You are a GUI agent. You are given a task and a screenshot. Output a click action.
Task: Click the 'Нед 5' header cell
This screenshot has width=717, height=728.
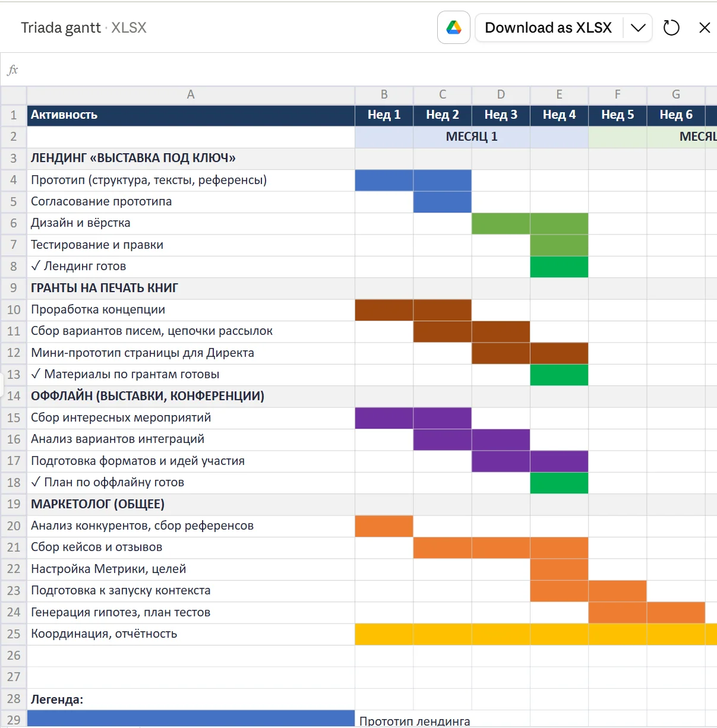coord(618,115)
